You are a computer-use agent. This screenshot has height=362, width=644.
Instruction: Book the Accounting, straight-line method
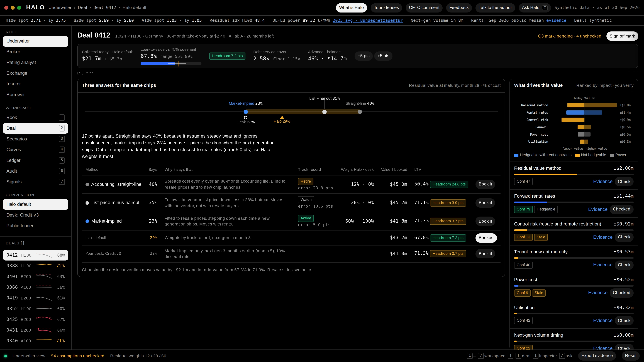(x=485, y=184)
